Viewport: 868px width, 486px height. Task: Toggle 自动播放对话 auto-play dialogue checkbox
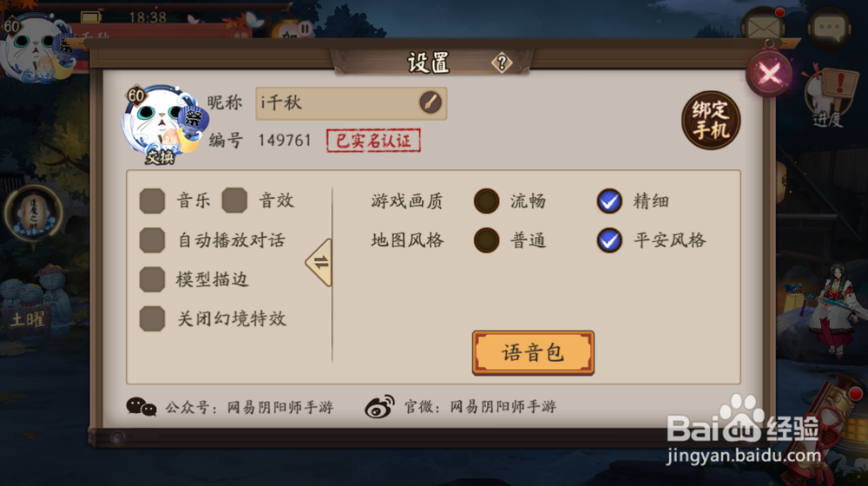[x=152, y=240]
